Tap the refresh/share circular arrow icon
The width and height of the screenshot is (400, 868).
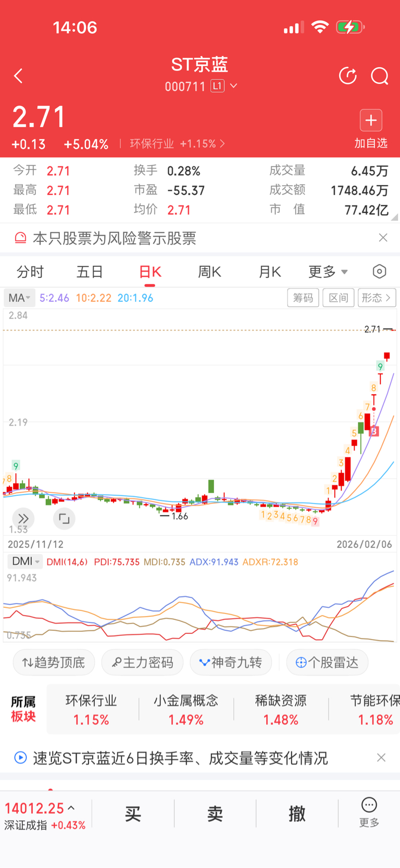(x=347, y=76)
